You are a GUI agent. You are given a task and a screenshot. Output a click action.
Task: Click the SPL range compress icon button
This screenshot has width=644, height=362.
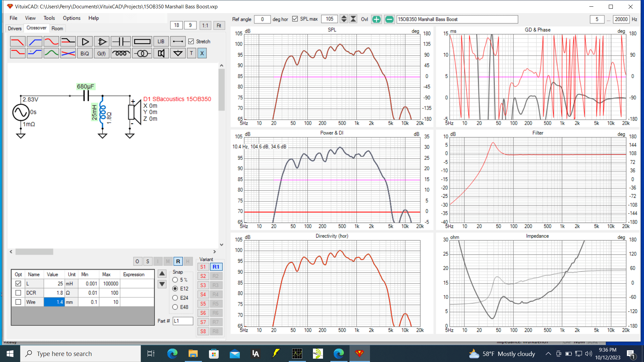coord(353,19)
